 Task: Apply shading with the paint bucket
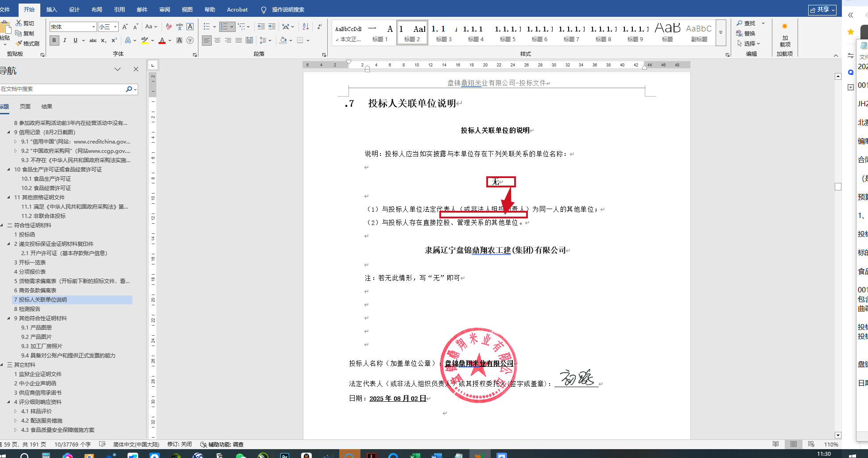coord(283,40)
